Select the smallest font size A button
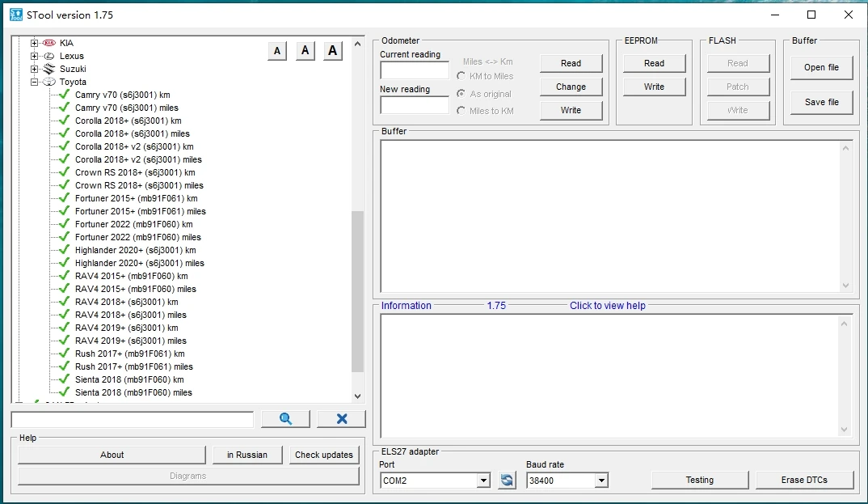 [x=277, y=51]
